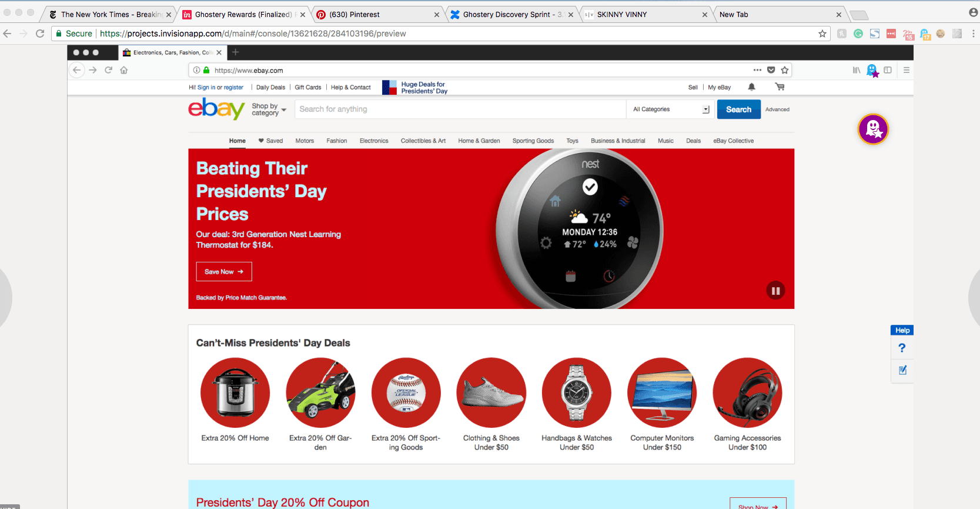Click the purple Ghostery ghost floating button
The height and width of the screenshot is (509, 980).
(x=873, y=129)
